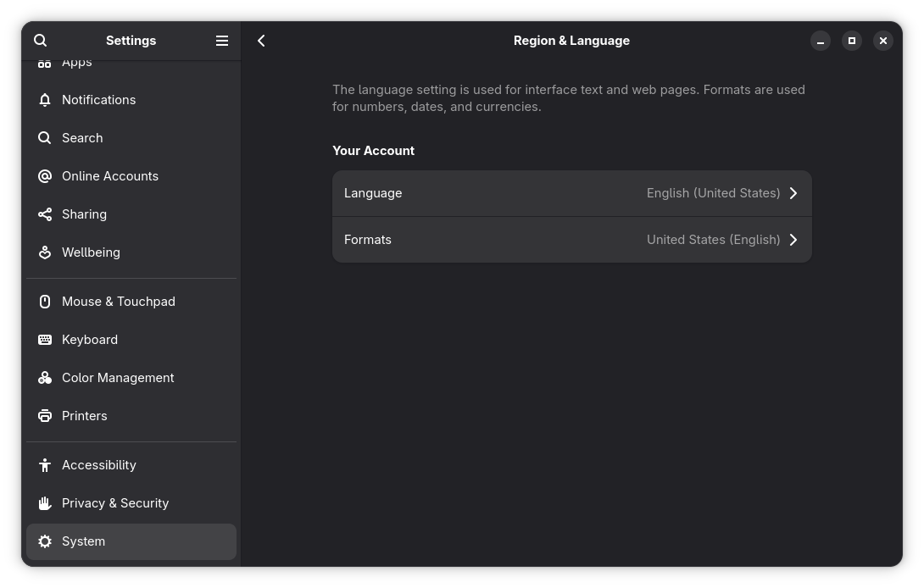This screenshot has height=588, width=924.
Task: Maximize the Settings window
Action: pyautogui.click(x=851, y=41)
